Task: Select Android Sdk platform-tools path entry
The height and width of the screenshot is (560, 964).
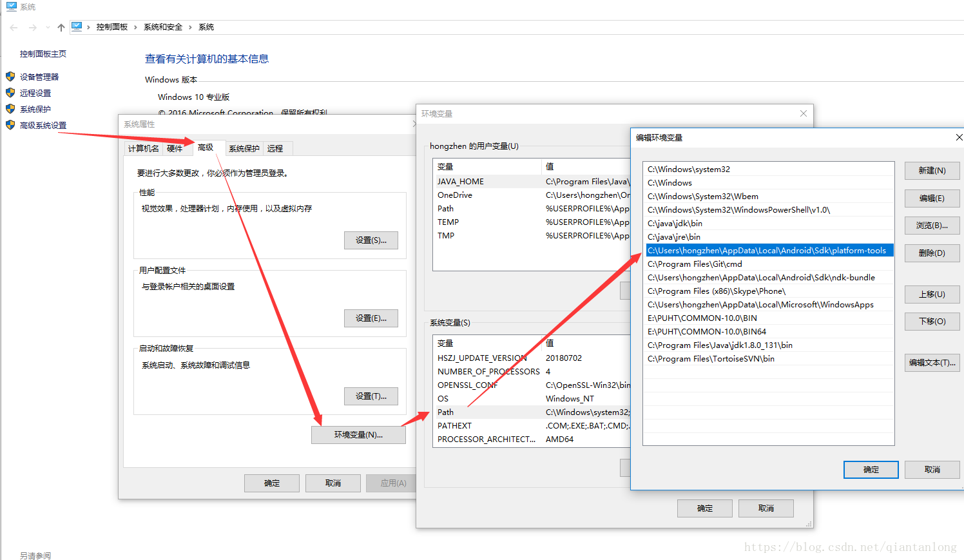Action: pyautogui.click(x=769, y=251)
